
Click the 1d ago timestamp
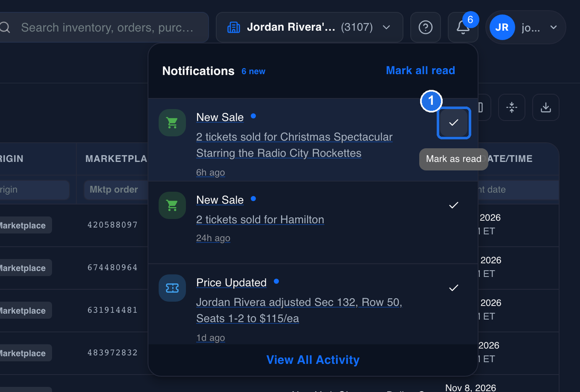[211, 338]
